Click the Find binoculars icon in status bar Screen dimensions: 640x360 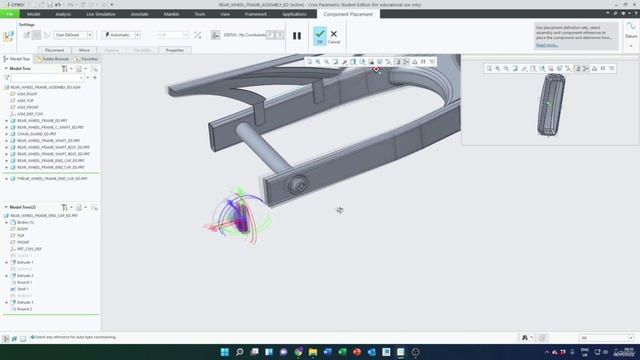pos(525,338)
